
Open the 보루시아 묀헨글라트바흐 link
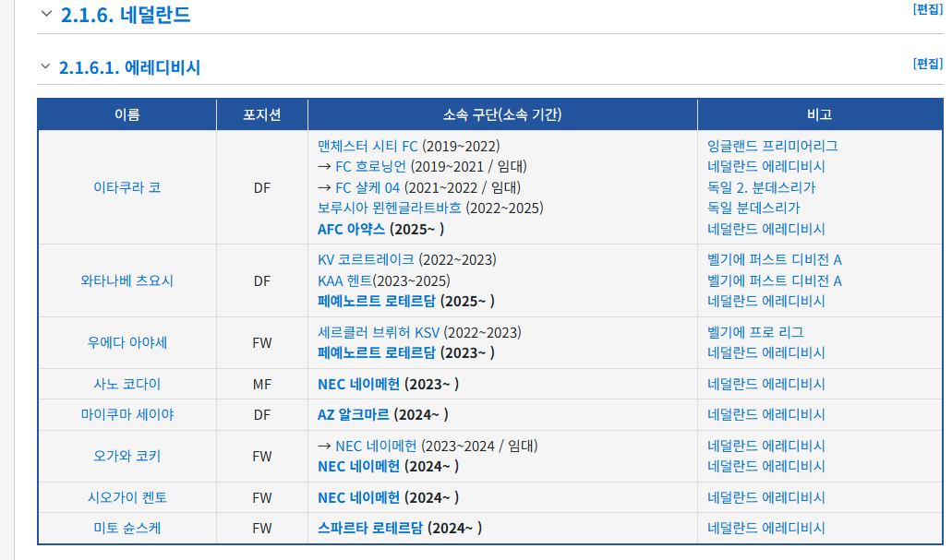coord(389,209)
